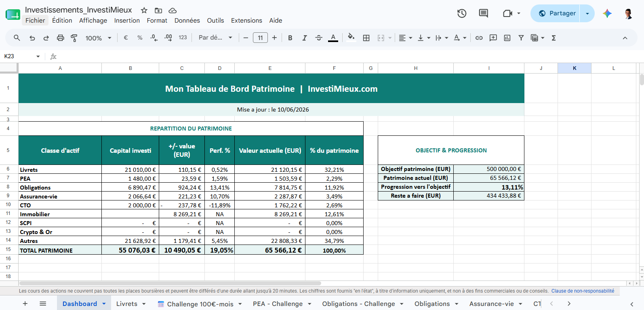
Task: Activate the paint format tool
Action: [x=74, y=38]
